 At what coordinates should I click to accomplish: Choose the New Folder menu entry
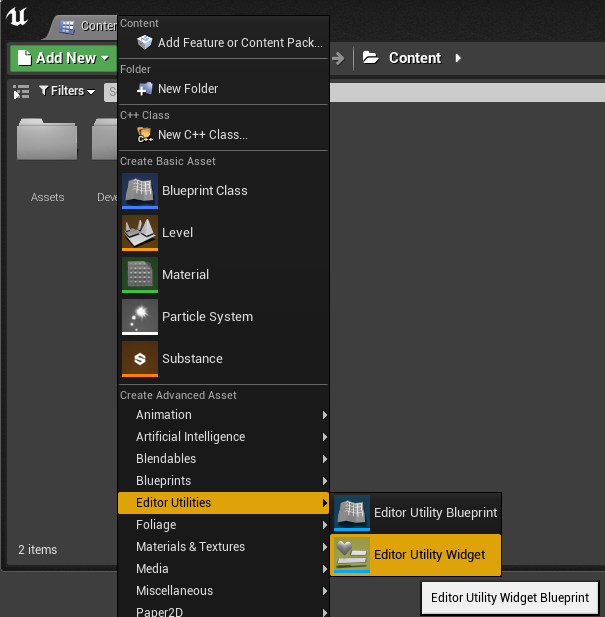pyautogui.click(x=223, y=89)
